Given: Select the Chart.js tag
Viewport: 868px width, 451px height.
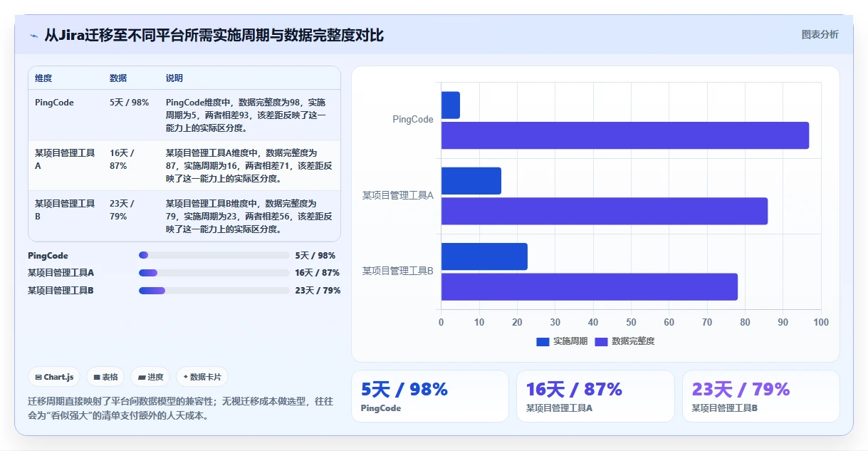Looking at the screenshot, I should click(x=54, y=377).
